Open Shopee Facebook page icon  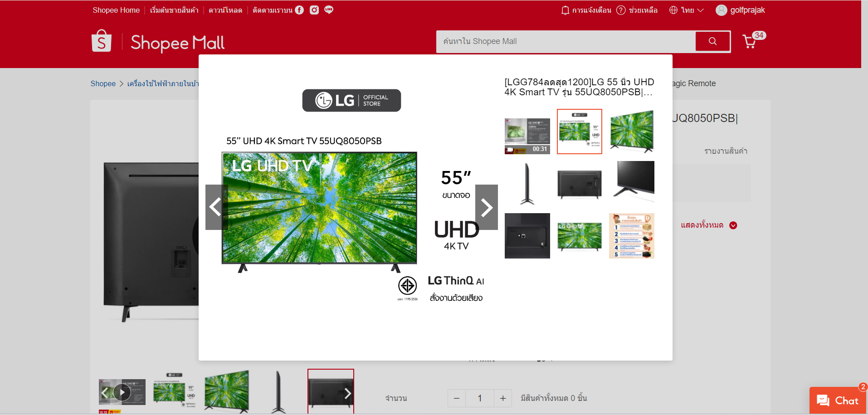299,10
